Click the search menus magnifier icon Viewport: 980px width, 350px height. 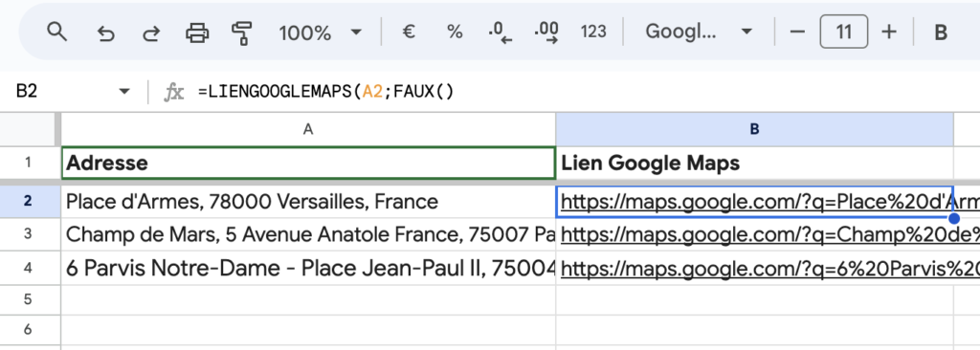56,32
